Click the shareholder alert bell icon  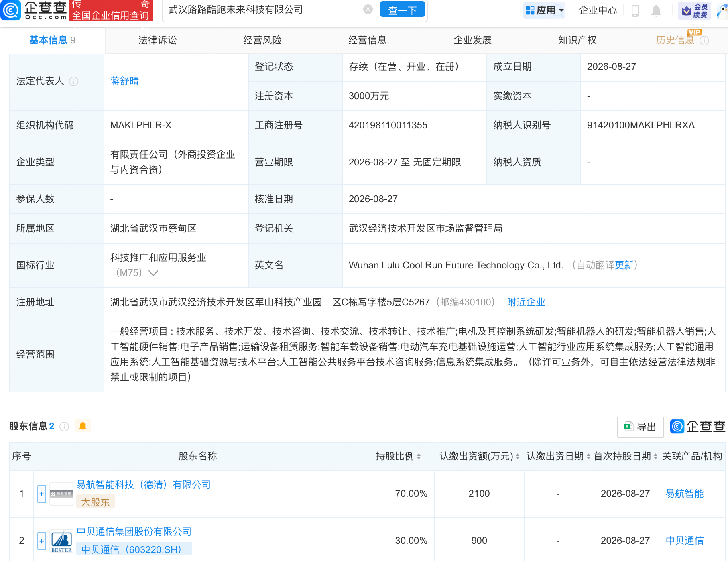click(83, 426)
